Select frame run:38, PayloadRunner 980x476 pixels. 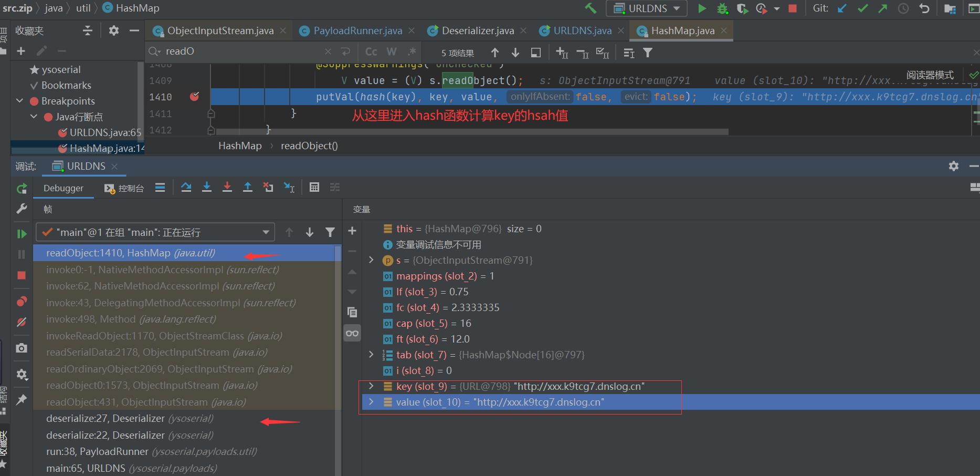184,452
